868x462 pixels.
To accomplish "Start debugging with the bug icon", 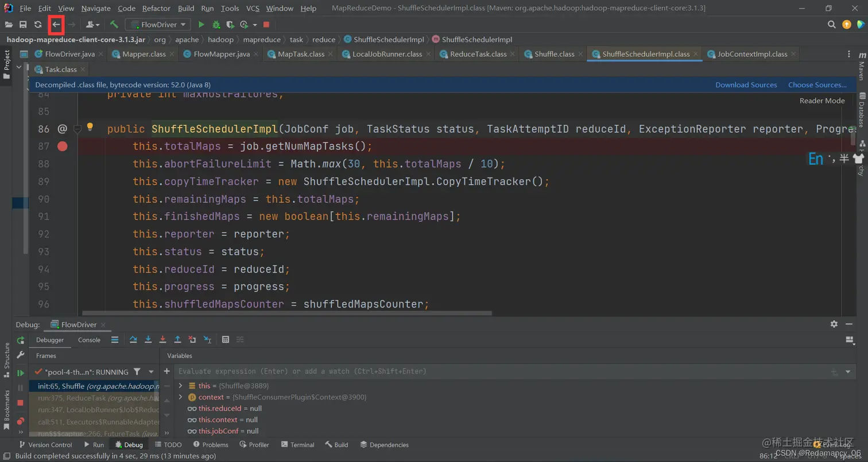I will [216, 25].
